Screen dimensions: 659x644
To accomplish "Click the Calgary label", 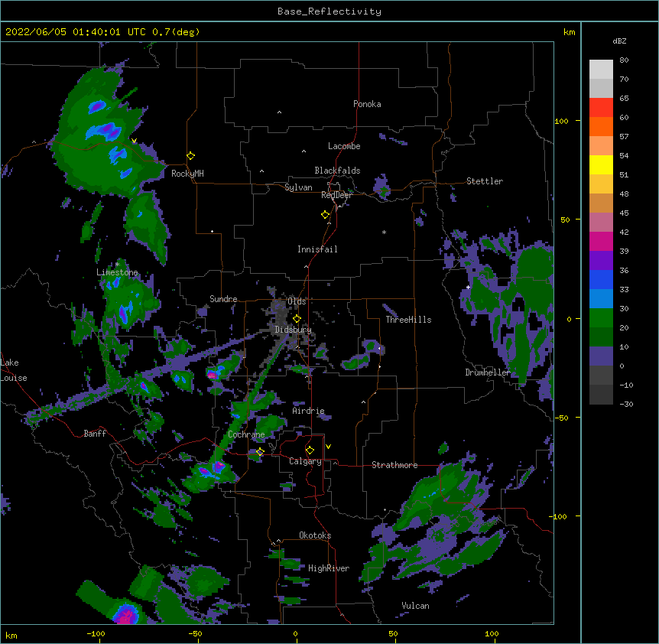I will click(306, 461).
